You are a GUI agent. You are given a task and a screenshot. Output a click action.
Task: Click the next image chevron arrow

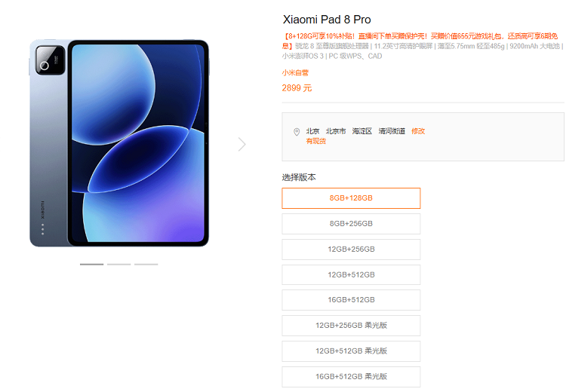click(x=241, y=144)
